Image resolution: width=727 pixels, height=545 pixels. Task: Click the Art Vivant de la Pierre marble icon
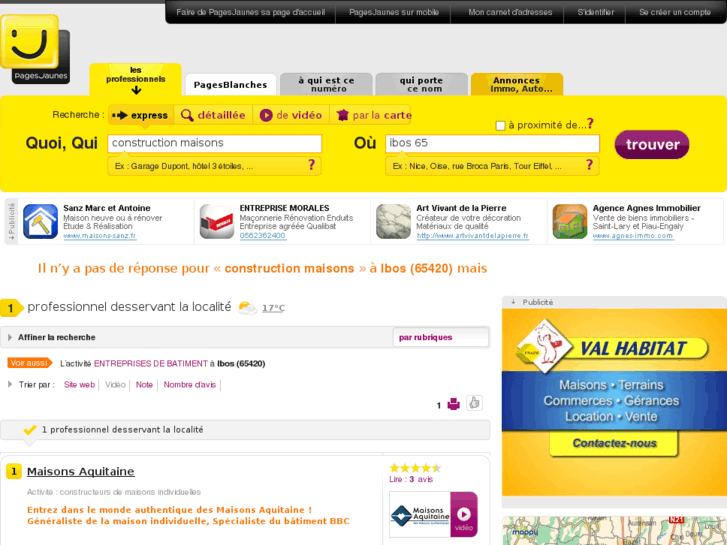click(x=393, y=222)
